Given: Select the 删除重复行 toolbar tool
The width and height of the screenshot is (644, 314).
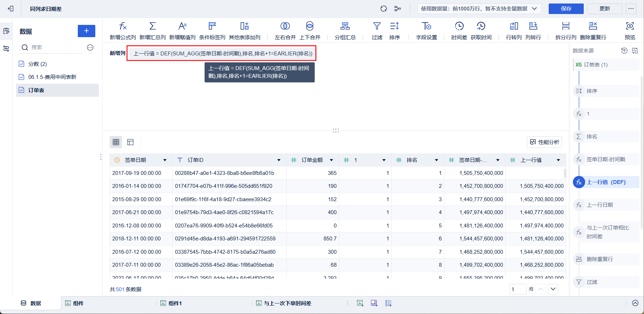Looking at the screenshot, I should coord(593,31).
